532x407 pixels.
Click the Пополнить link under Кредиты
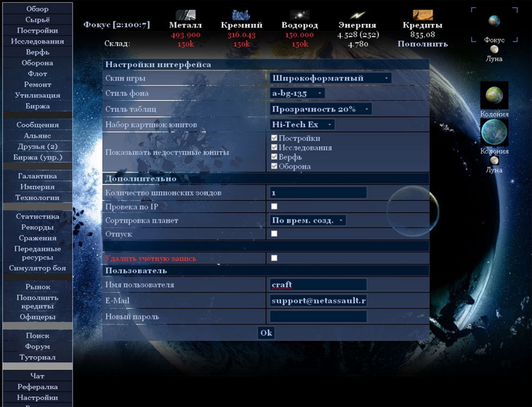(422, 44)
